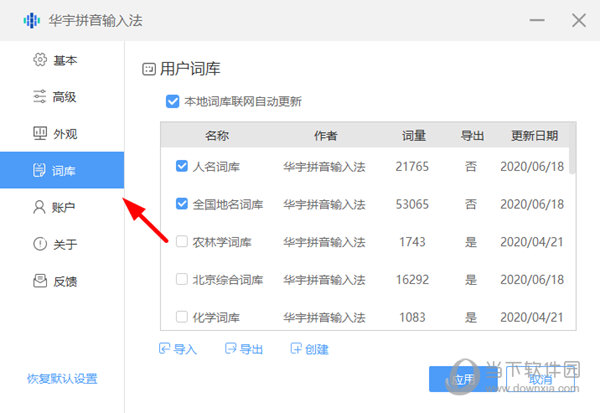600x413 pixels.
Task: Enable the 北京综合词库 checkbox
Action: (182, 279)
